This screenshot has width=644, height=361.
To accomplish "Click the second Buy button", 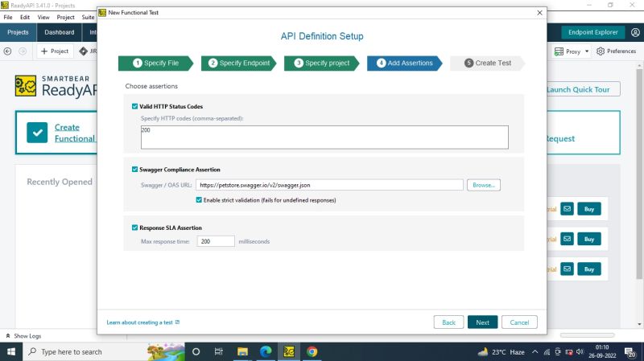I will (589, 239).
